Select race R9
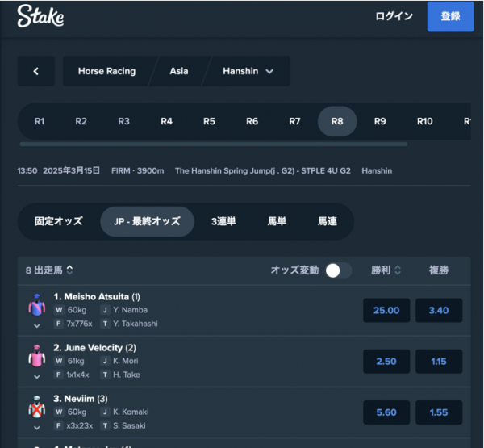Screen dimensions: 484x448 point(380,121)
